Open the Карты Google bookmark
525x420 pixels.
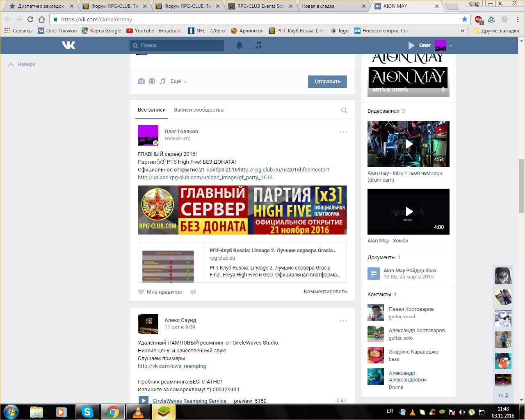pos(101,30)
